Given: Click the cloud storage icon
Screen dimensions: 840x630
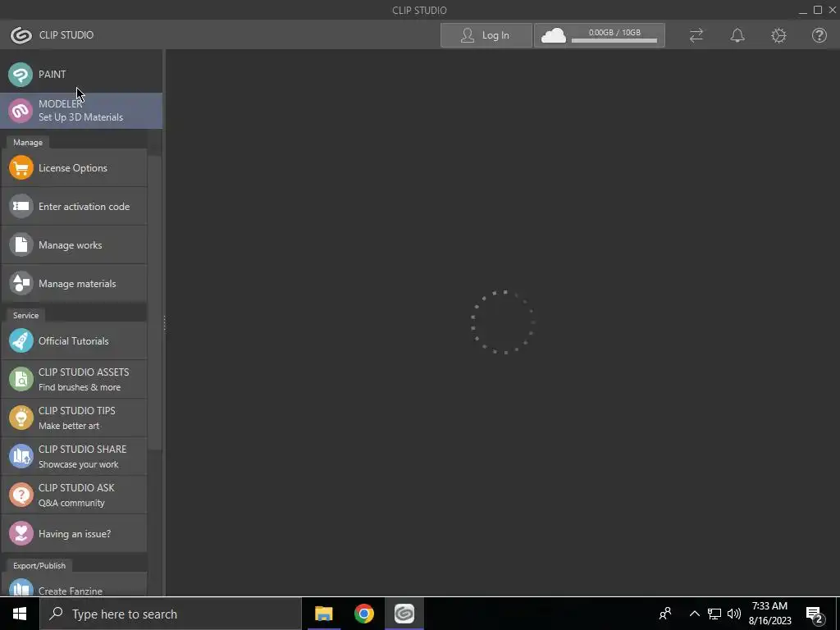Looking at the screenshot, I should (x=554, y=36).
